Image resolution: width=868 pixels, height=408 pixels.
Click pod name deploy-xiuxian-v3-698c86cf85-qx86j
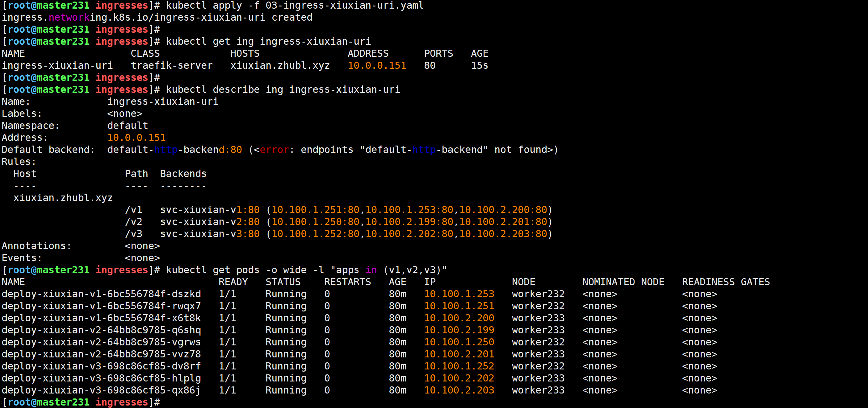[101, 390]
